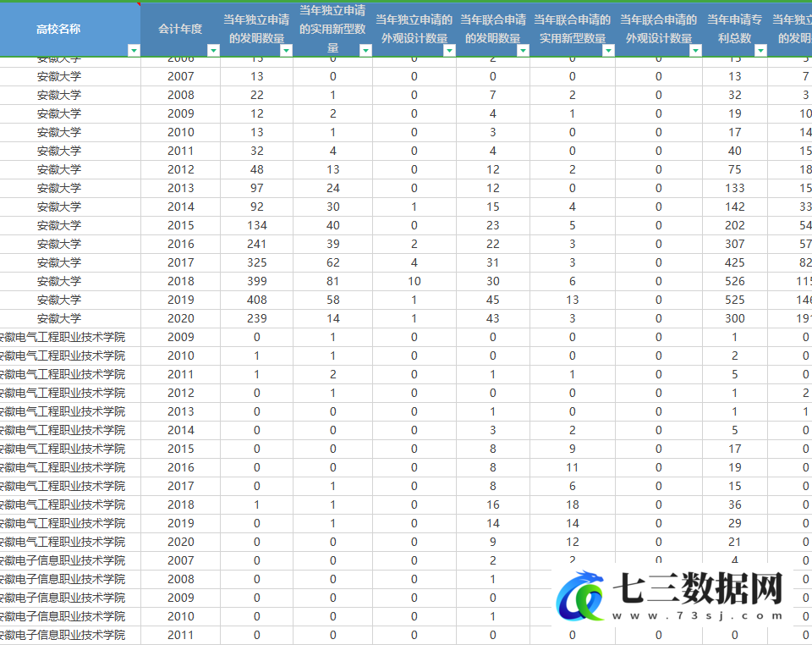Select the cell with value 241
This screenshot has width=812, height=645.
pos(257,244)
